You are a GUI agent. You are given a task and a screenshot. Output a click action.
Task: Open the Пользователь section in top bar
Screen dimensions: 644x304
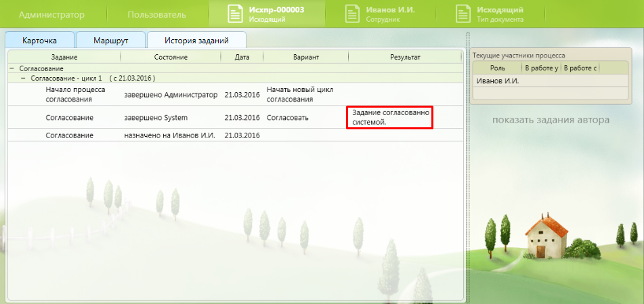(156, 14)
